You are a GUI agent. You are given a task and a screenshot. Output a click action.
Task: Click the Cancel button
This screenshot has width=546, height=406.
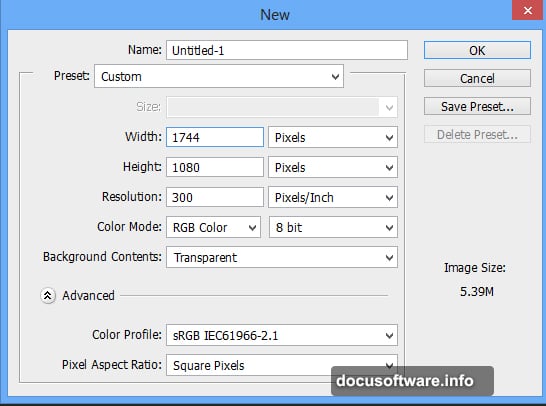coord(477,78)
